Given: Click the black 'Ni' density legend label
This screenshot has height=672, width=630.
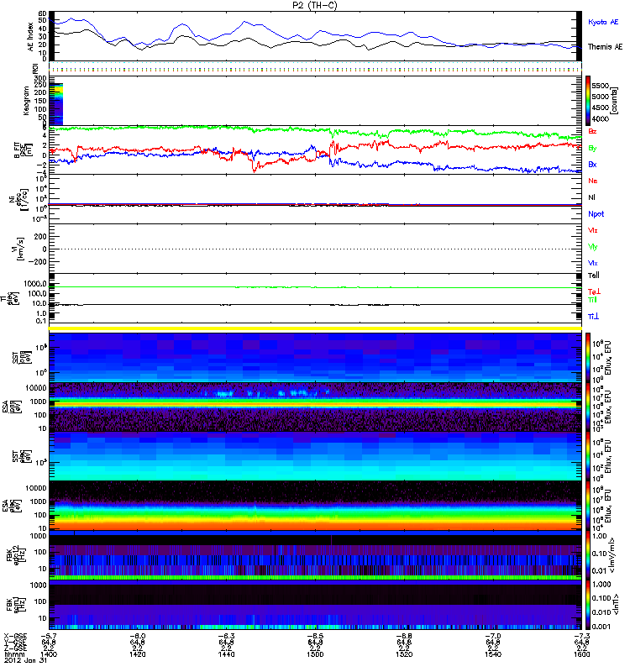Looking at the screenshot, I should pos(591,197).
